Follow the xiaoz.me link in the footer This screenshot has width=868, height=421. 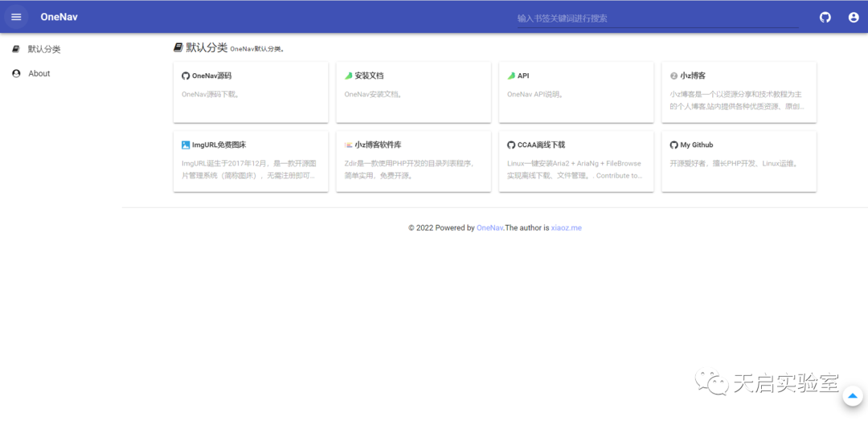coord(567,227)
